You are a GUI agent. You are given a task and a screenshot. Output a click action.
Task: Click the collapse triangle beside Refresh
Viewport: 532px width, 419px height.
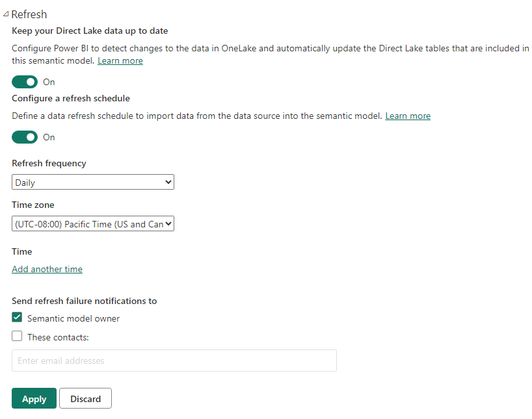click(x=7, y=14)
